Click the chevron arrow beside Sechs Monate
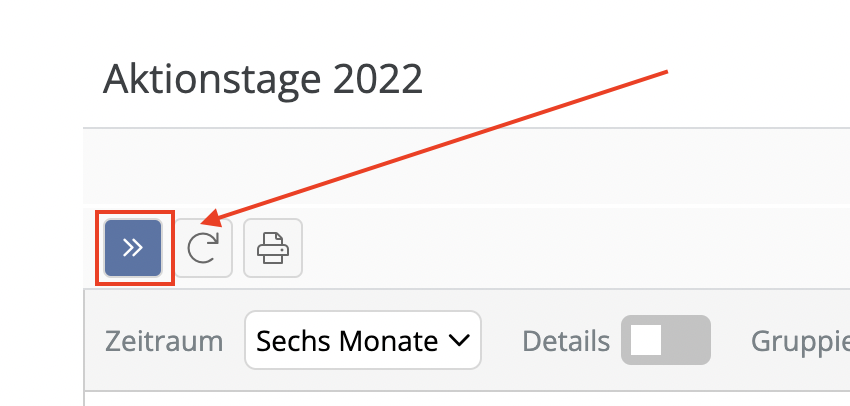The image size is (850, 406). (x=459, y=340)
